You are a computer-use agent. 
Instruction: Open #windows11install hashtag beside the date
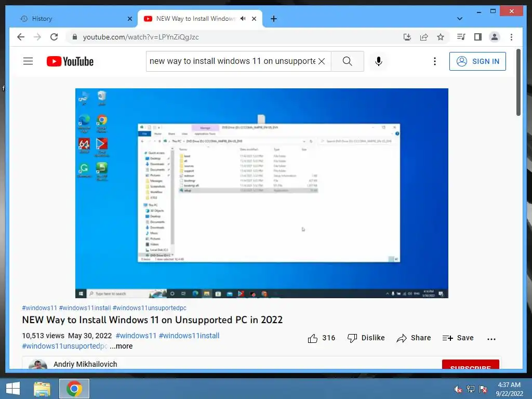click(x=189, y=336)
